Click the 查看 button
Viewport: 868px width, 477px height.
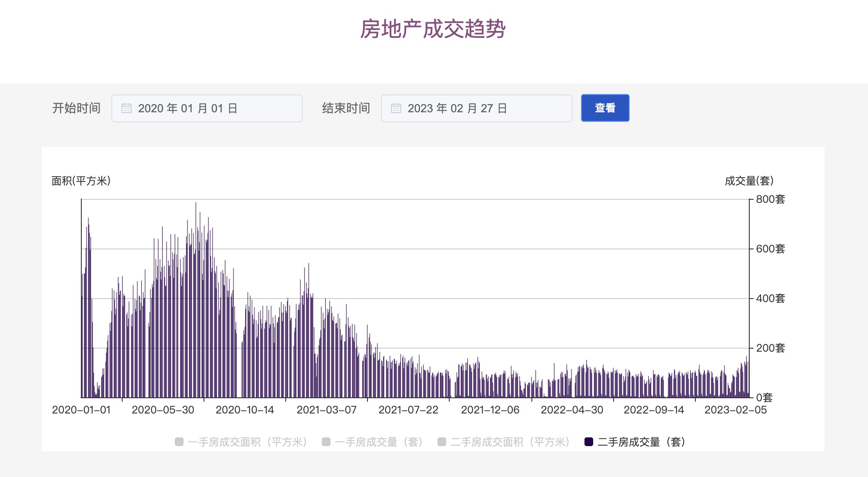tap(605, 108)
